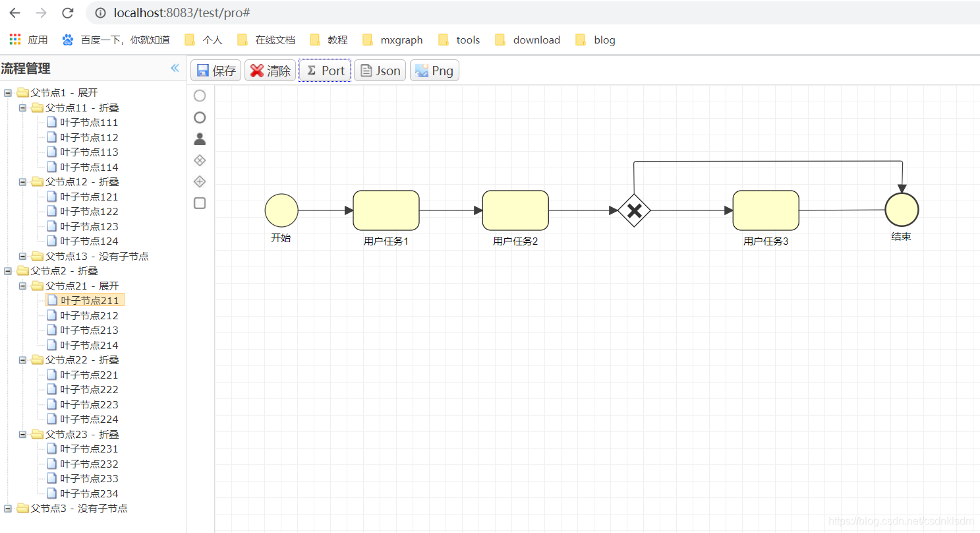Select the 用户任务3 task box
The height and width of the screenshot is (533, 980).
(x=766, y=210)
